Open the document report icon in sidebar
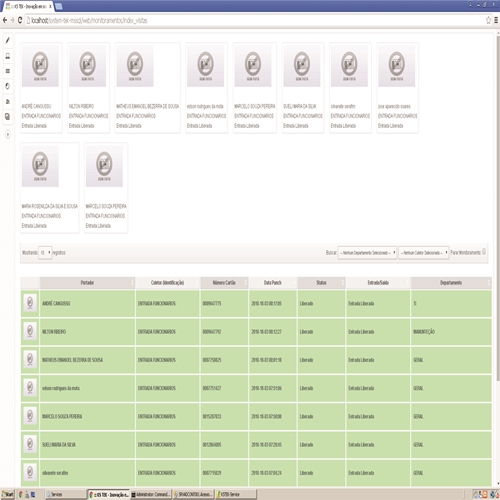Viewport: 500px width, 500px height. coord(8,117)
